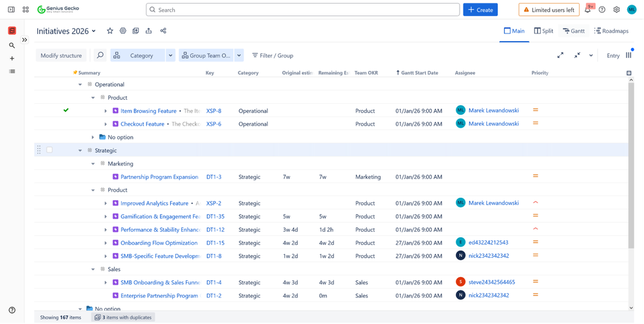Star the Initiatives 2026 structure
Viewport: 644px width, 324px height.
[x=110, y=31]
